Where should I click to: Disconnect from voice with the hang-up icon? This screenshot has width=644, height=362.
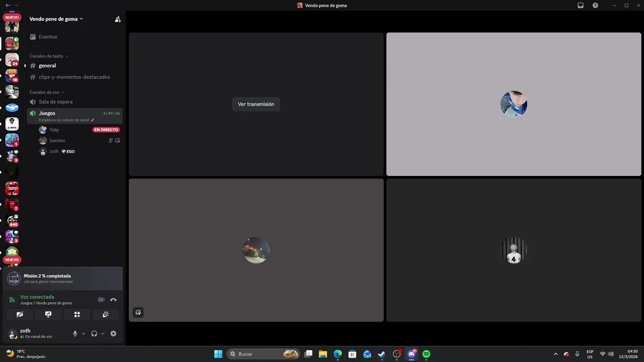tap(113, 300)
